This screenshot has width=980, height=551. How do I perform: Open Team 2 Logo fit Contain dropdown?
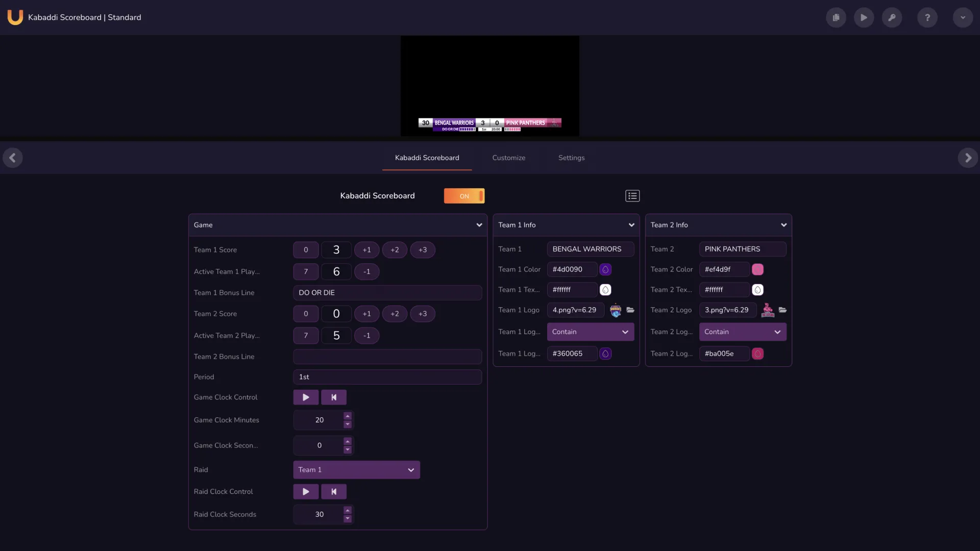pyautogui.click(x=743, y=332)
